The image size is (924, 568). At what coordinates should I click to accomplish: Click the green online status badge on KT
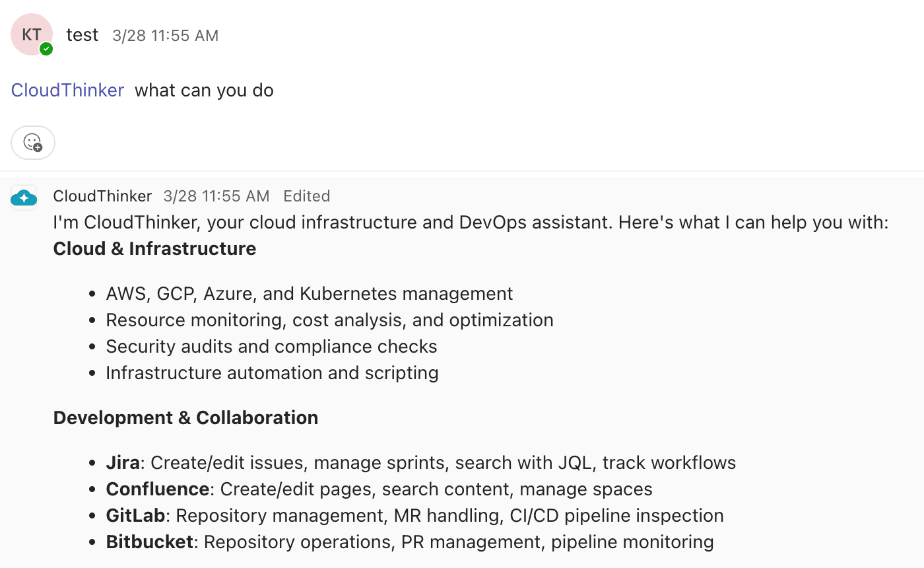point(46,48)
